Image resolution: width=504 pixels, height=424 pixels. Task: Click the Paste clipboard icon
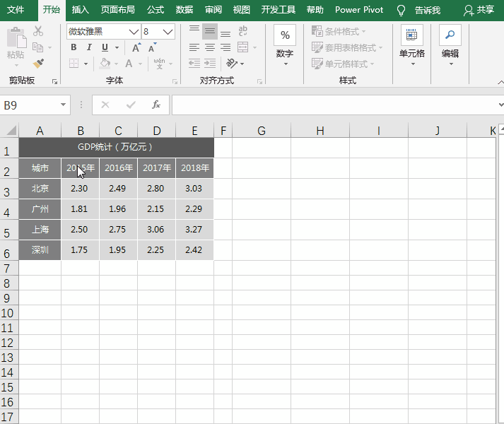tap(16, 38)
